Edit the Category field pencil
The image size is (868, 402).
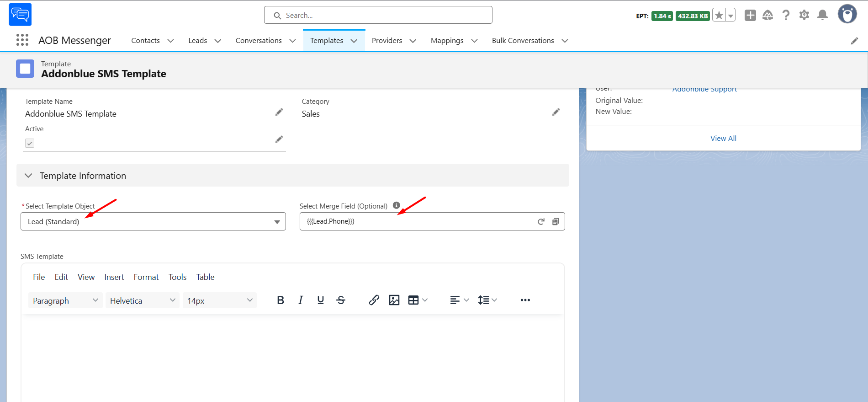pyautogui.click(x=556, y=112)
